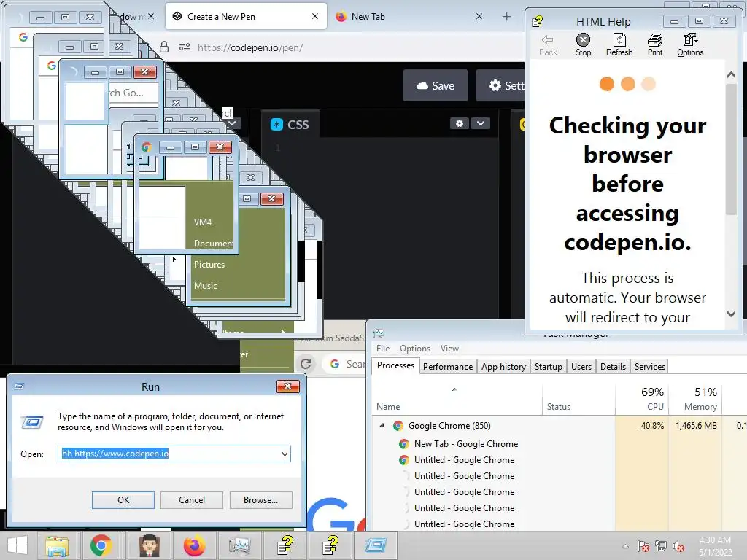This screenshot has width=747, height=560.
Task: Click Save button in CodePen
Action: pyautogui.click(x=436, y=86)
